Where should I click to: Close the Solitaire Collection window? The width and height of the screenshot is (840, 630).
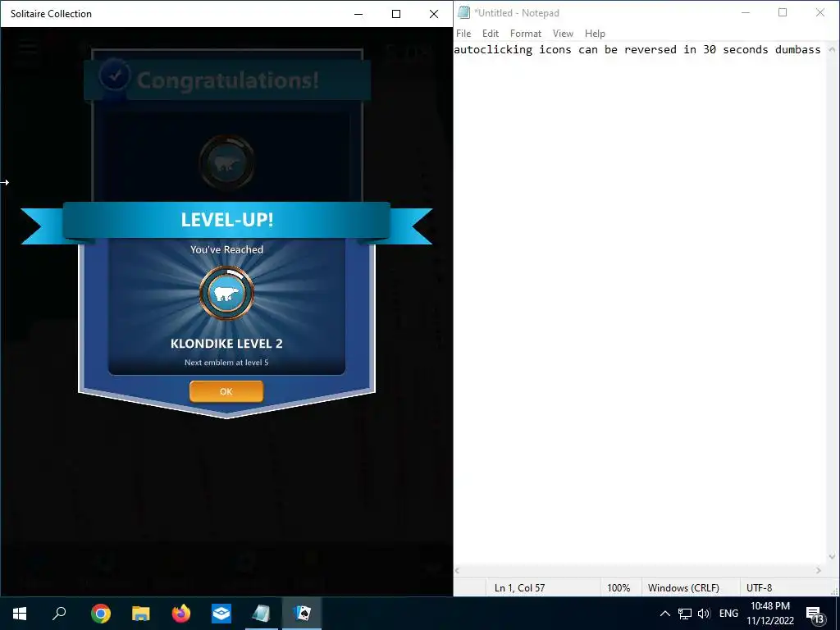pos(434,14)
